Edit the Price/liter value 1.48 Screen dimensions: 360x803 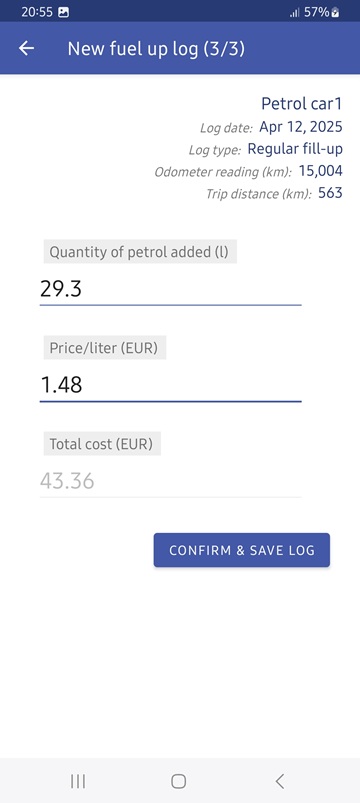(x=171, y=385)
